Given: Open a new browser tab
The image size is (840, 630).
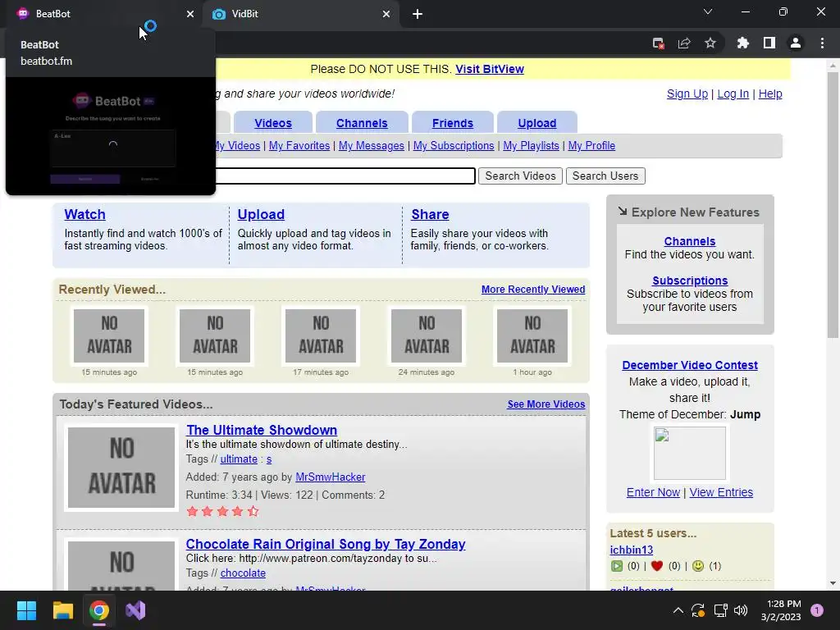Looking at the screenshot, I should pos(418,14).
